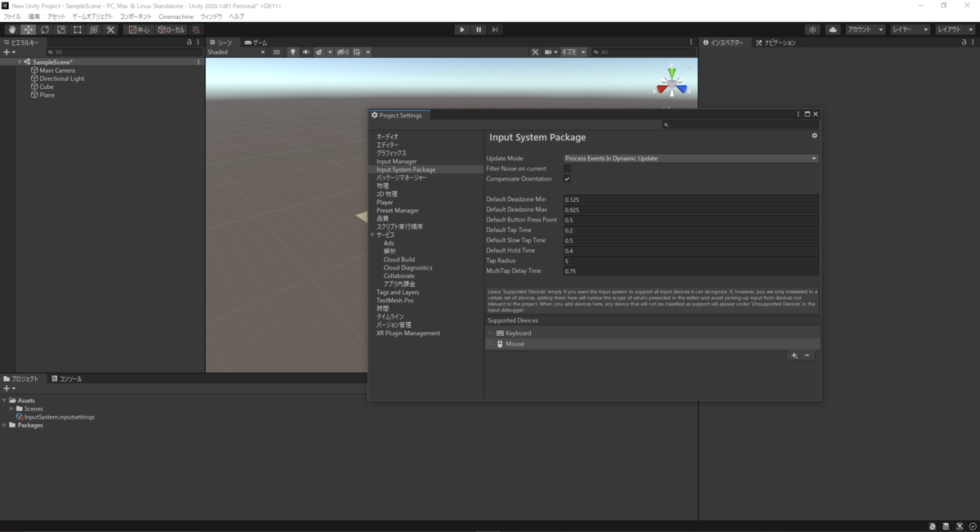Click the Step frame button
The image size is (980, 532).
coord(495,29)
